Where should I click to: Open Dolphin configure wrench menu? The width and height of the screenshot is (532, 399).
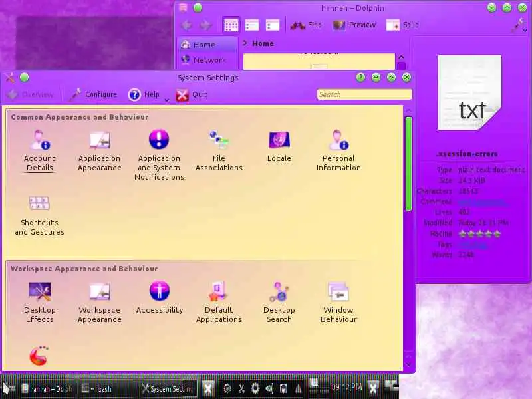519,25
